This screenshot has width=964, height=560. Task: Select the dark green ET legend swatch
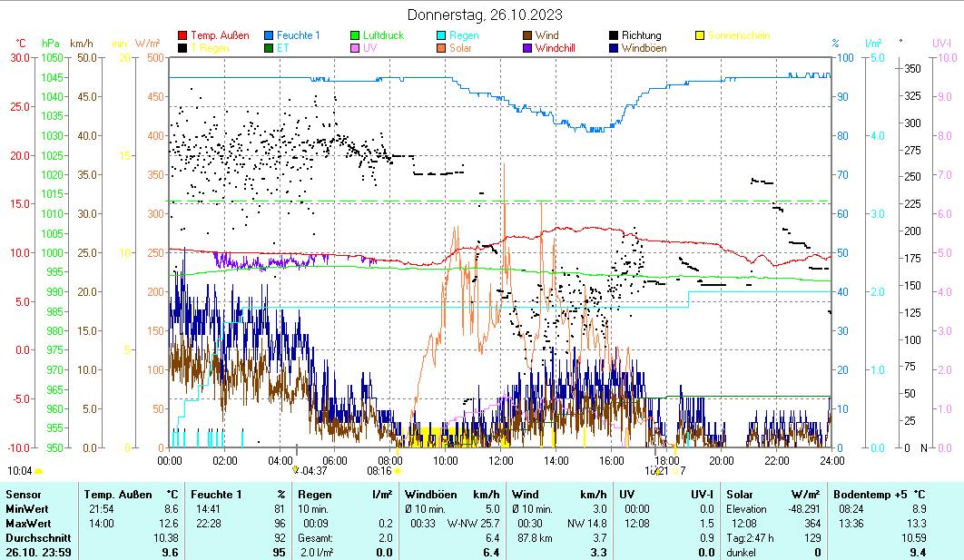[270, 48]
